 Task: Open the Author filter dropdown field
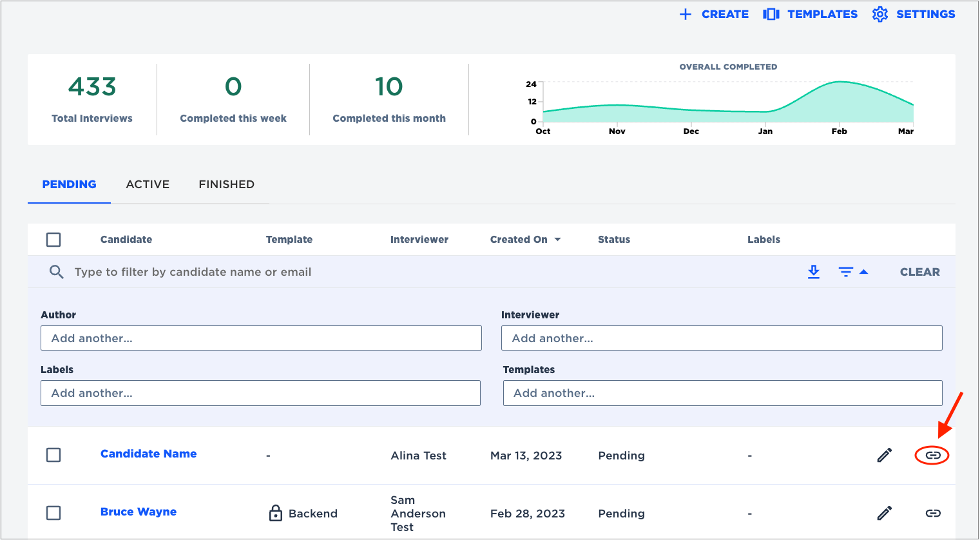coord(261,338)
